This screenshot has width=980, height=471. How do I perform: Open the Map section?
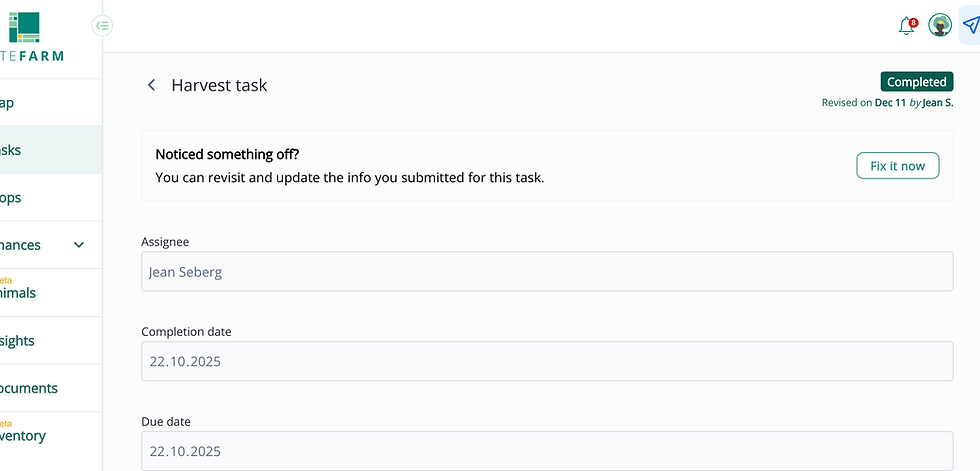[x=10, y=103]
